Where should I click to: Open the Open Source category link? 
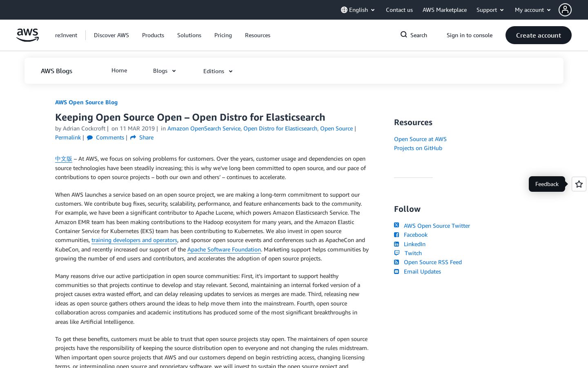pyautogui.click(x=336, y=128)
